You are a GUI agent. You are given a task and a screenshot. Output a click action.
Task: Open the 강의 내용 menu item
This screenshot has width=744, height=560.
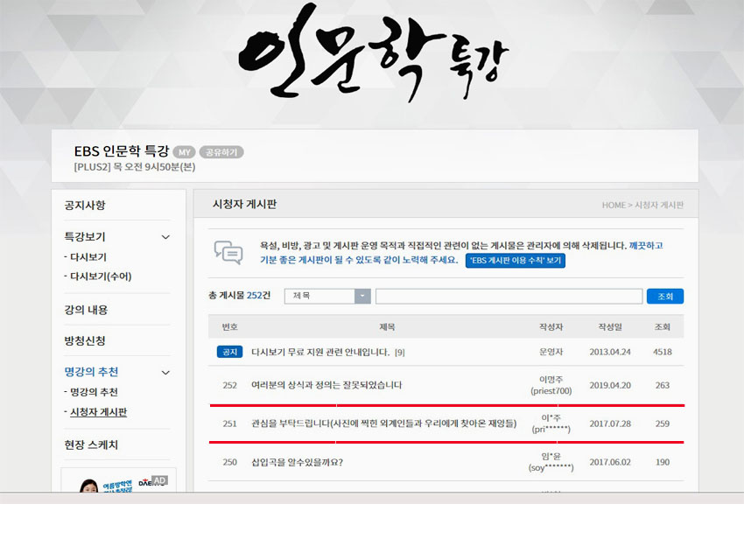pyautogui.click(x=86, y=310)
